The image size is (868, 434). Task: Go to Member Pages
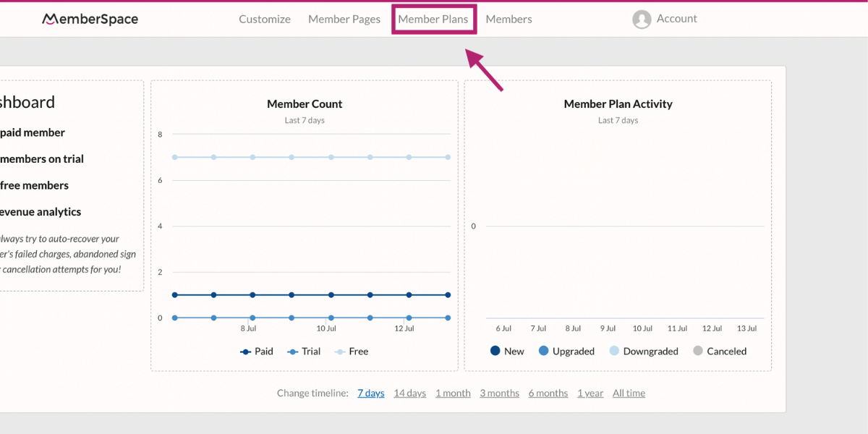tap(344, 20)
